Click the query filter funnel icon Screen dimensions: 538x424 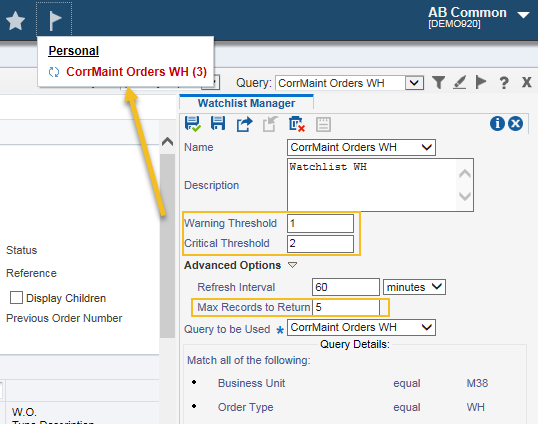pyautogui.click(x=438, y=83)
